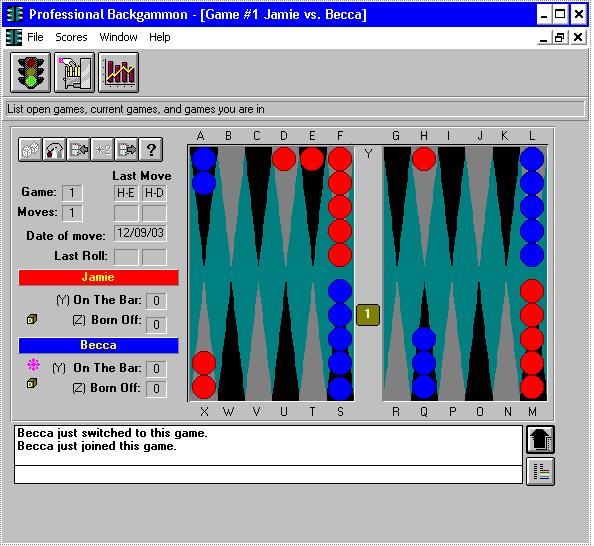Click the up-arrow send message button
The height and width of the screenshot is (546, 594).
tap(541, 440)
